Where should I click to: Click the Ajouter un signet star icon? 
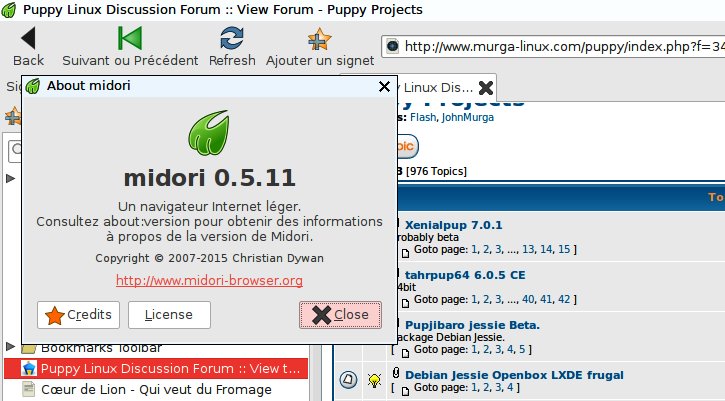click(x=319, y=39)
